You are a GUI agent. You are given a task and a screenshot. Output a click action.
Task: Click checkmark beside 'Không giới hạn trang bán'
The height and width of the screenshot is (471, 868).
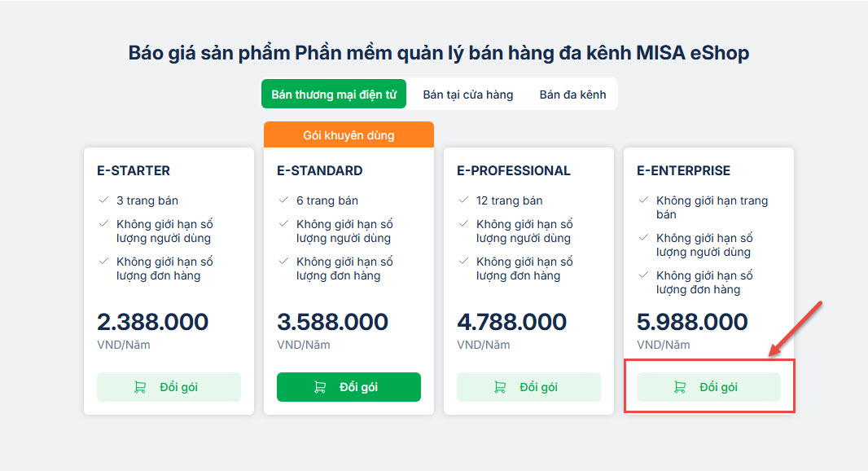643,200
